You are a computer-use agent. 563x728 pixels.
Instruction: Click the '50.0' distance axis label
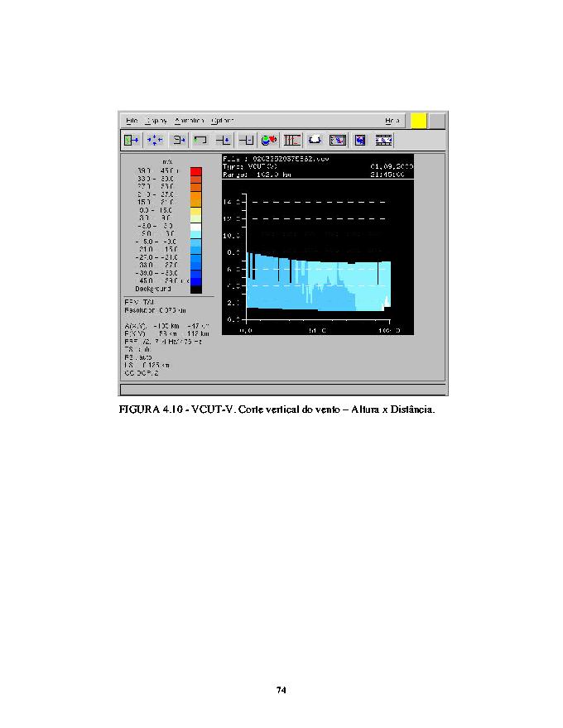click(318, 331)
